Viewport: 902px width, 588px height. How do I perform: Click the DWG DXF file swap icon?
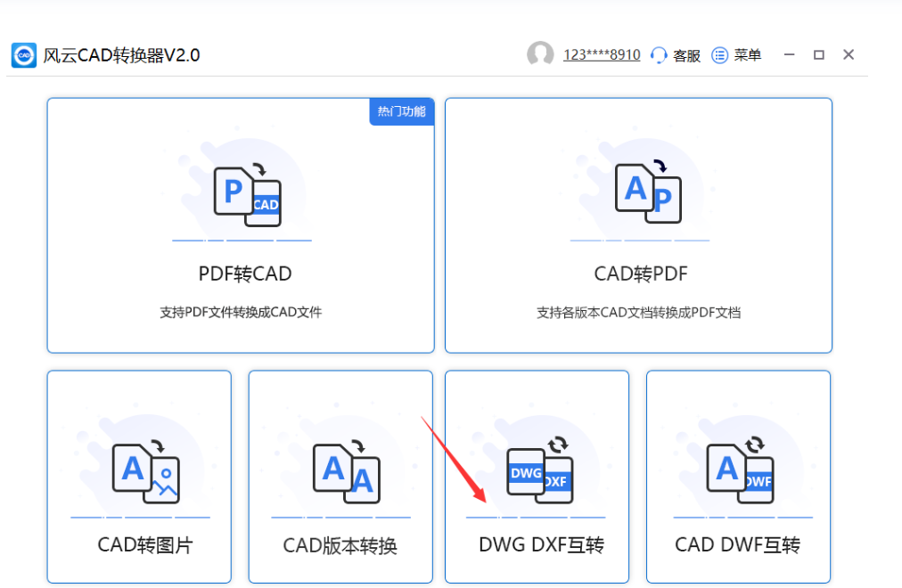coord(540,470)
